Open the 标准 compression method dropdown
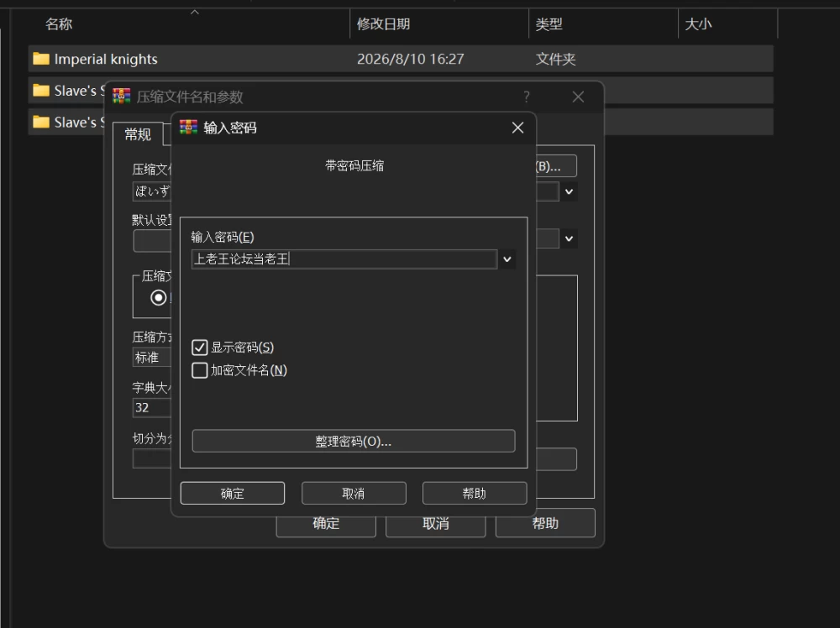The height and width of the screenshot is (628, 840). [x=152, y=357]
